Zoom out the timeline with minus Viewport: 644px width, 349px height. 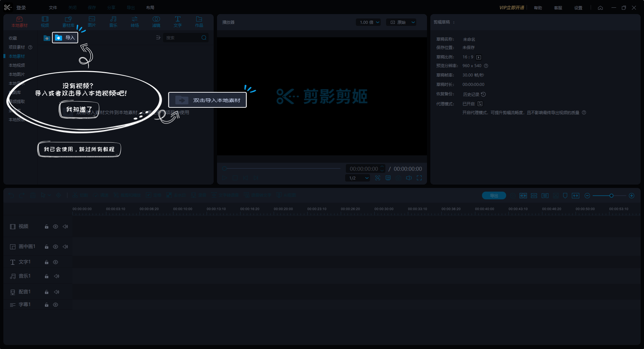point(587,196)
